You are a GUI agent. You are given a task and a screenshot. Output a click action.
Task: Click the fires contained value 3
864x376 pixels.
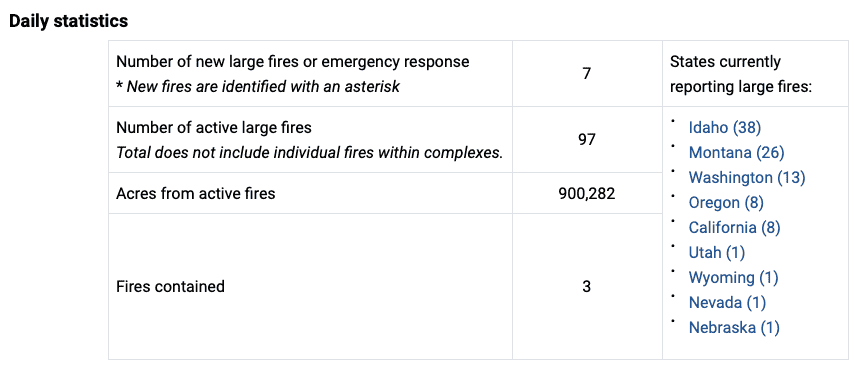tap(587, 287)
